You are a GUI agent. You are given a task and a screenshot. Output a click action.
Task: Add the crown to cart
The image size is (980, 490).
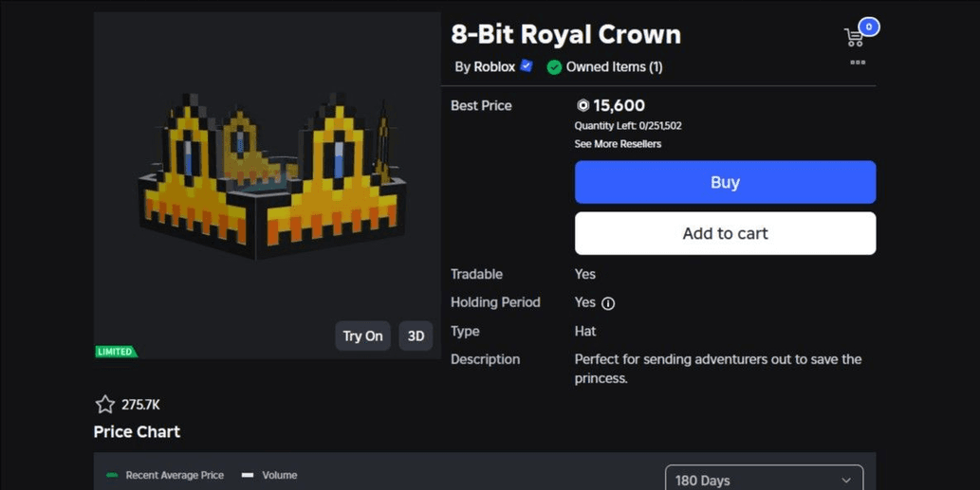(x=725, y=233)
